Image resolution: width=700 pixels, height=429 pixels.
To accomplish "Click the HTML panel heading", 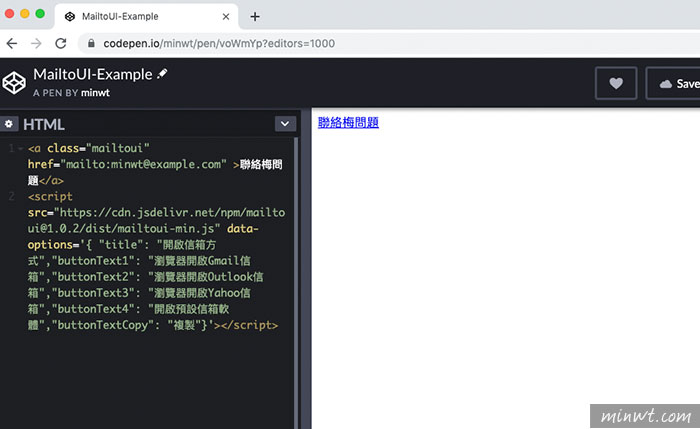I will click(44, 124).
